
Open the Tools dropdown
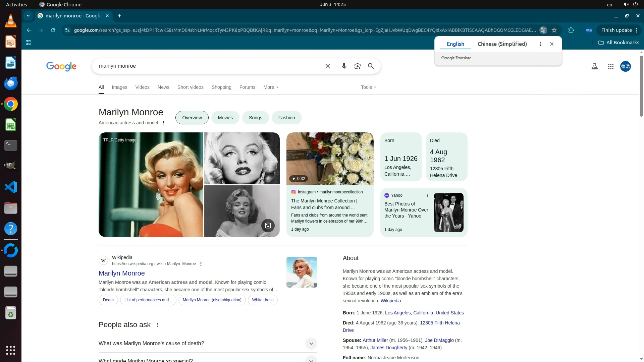(x=368, y=87)
